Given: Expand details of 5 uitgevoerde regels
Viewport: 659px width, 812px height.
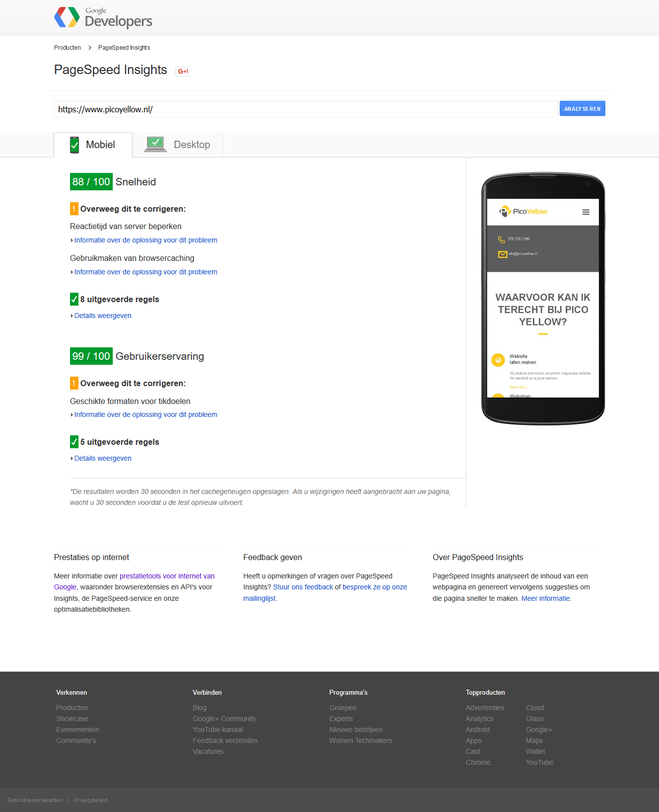Looking at the screenshot, I should tap(102, 458).
